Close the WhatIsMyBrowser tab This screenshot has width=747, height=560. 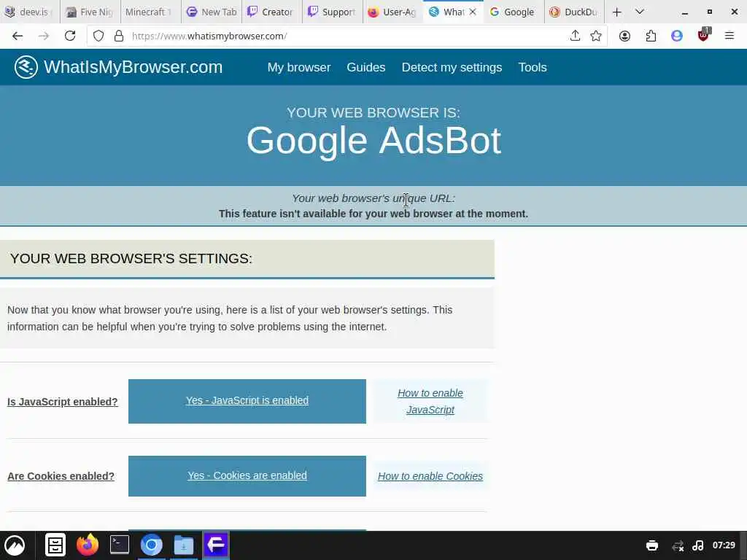(x=473, y=12)
